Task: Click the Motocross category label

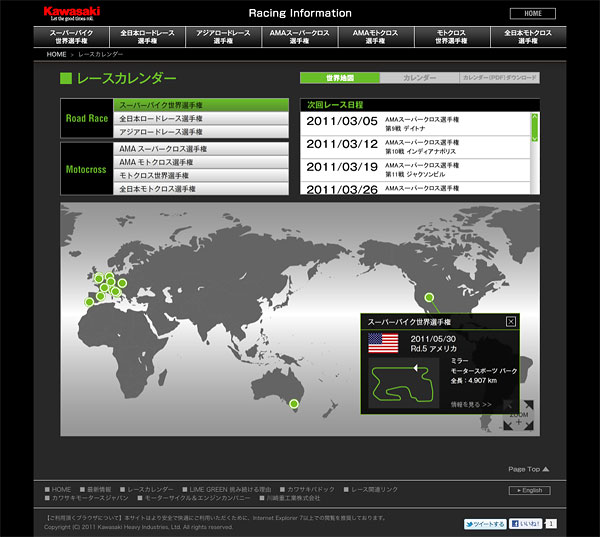Action: (x=86, y=169)
